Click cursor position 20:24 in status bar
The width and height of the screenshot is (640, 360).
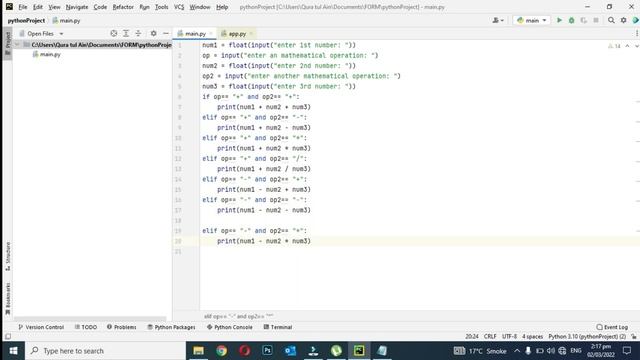coord(471,337)
